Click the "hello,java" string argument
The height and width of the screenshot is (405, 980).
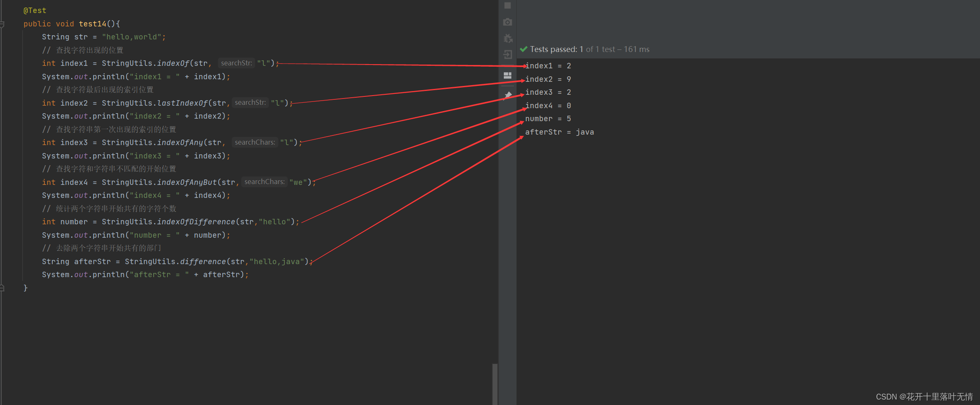click(277, 262)
